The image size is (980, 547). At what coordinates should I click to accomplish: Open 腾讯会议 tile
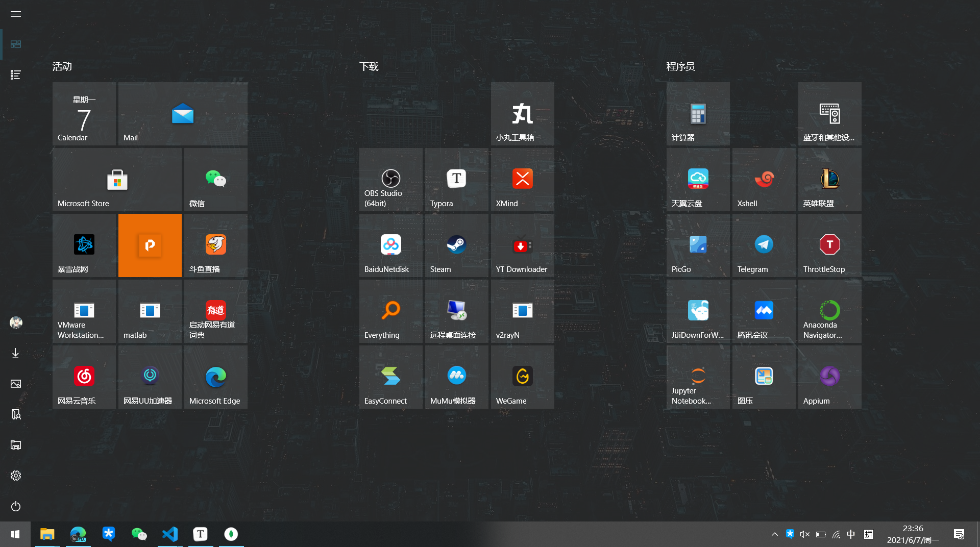pos(764,311)
